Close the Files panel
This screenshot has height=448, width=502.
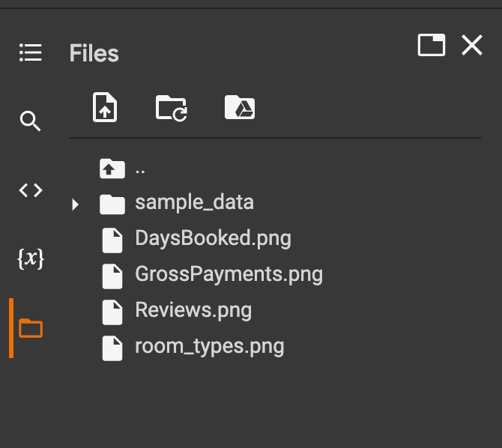472,45
